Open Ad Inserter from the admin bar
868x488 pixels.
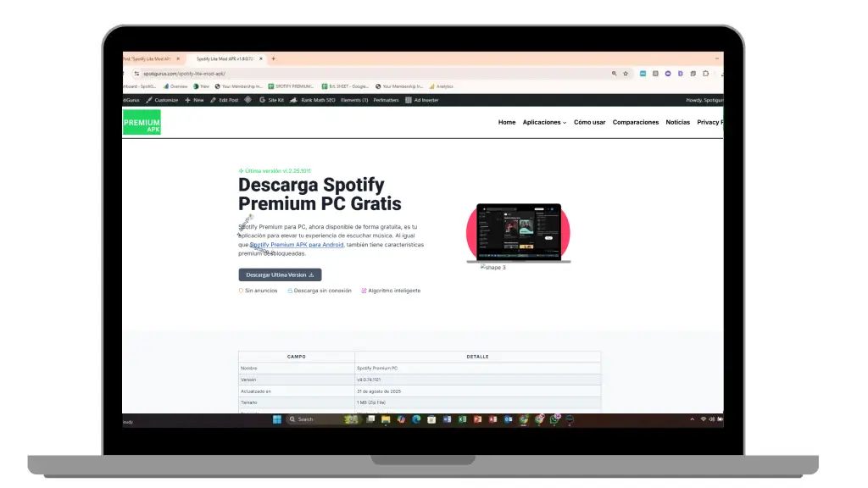[421, 100]
